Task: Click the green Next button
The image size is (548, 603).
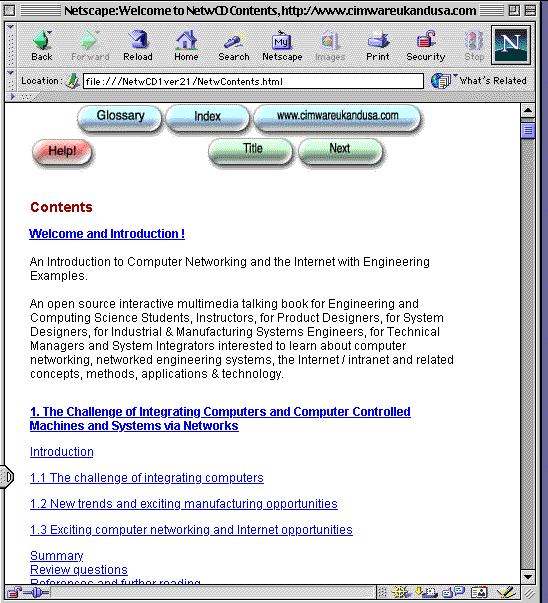Action: click(x=340, y=151)
